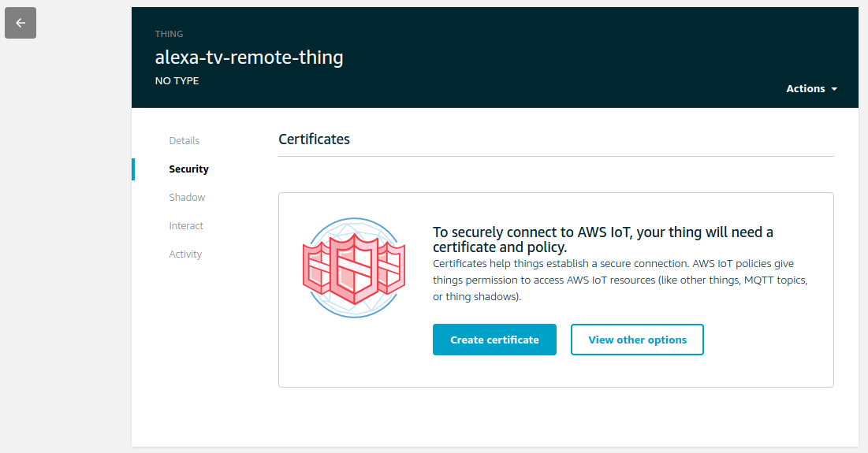Go to the Interact tab
The width and height of the screenshot is (868, 453).
tap(186, 225)
